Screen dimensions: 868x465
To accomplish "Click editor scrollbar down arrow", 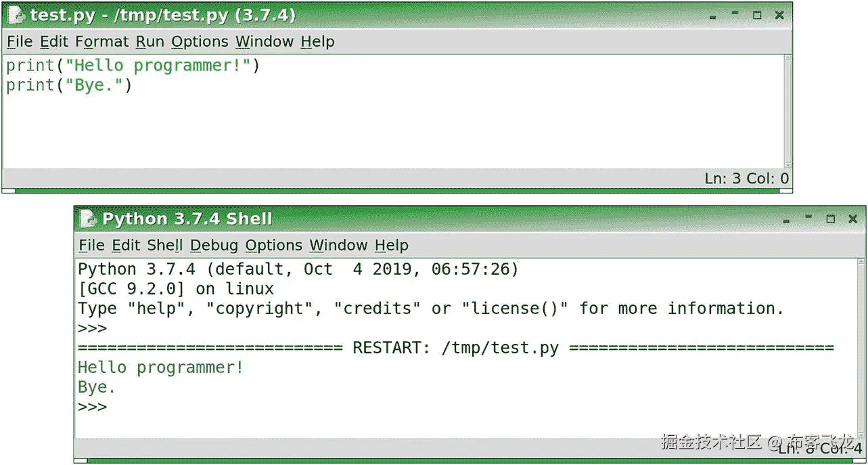I will [x=787, y=163].
